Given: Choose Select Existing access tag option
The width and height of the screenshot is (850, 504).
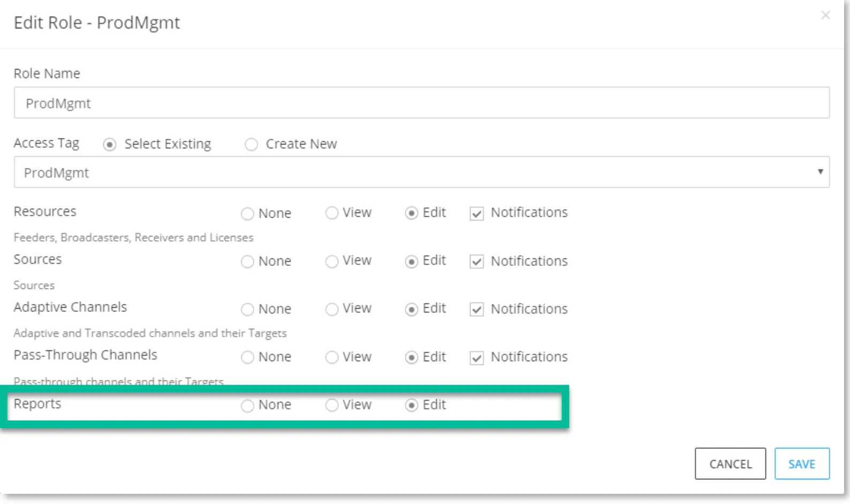Looking at the screenshot, I should point(110,144).
